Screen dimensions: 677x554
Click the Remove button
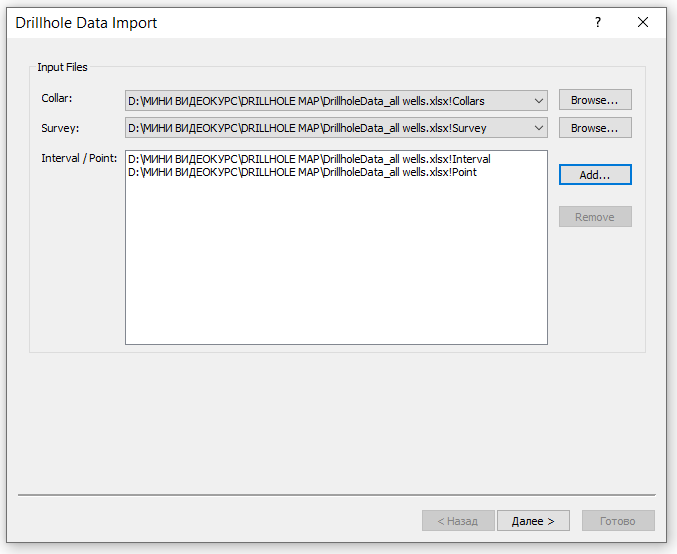coord(595,217)
